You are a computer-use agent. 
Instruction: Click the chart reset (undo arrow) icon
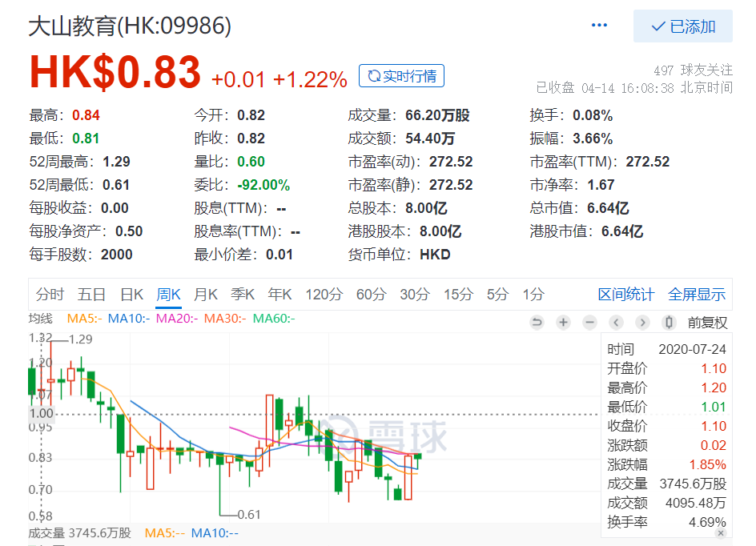tap(537, 323)
